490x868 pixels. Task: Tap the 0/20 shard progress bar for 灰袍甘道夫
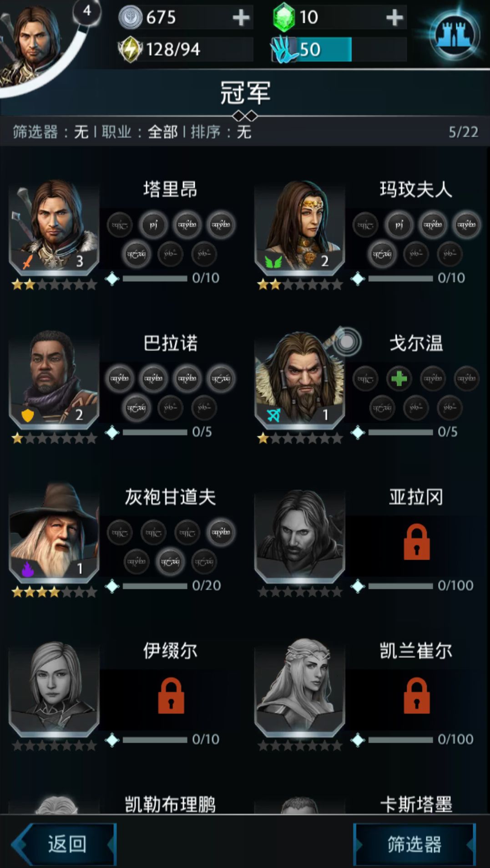[155, 586]
